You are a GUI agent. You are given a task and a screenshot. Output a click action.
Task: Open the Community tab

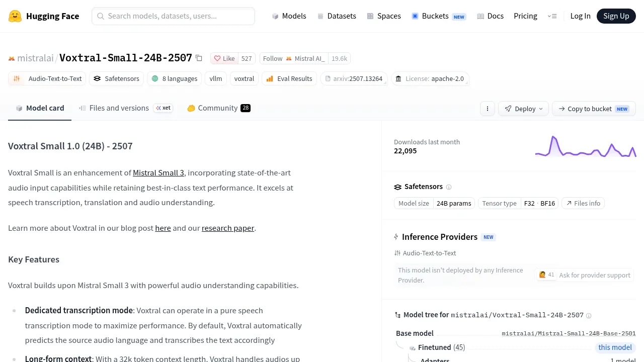(218, 108)
